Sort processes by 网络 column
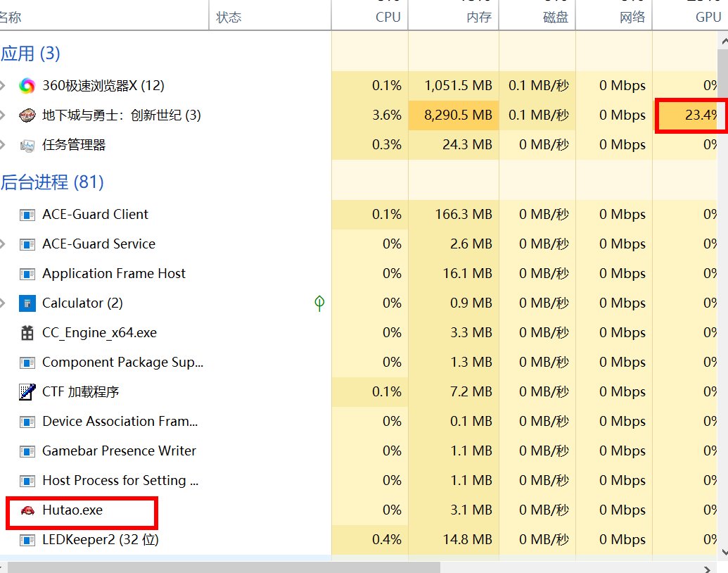 [614, 17]
